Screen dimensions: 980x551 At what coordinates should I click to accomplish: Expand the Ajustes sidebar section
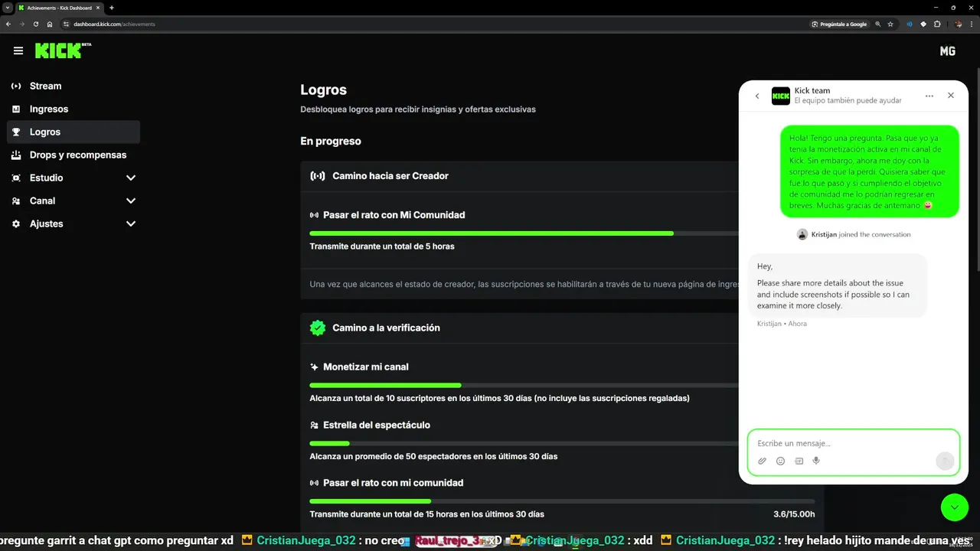pyautogui.click(x=131, y=223)
